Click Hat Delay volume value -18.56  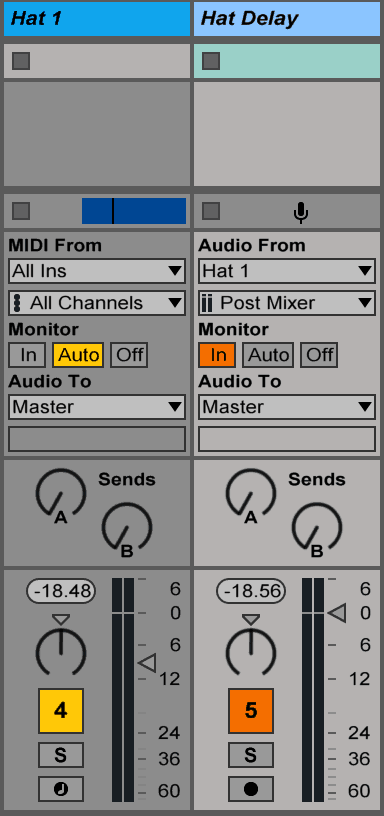[251, 591]
